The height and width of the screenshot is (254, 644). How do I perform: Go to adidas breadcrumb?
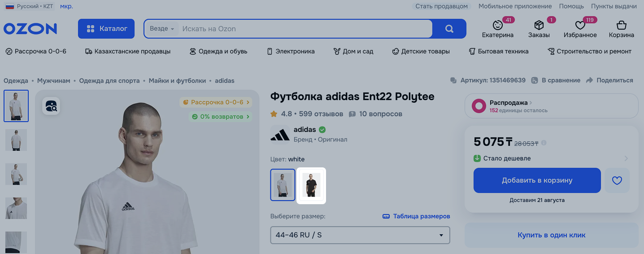coord(225,81)
